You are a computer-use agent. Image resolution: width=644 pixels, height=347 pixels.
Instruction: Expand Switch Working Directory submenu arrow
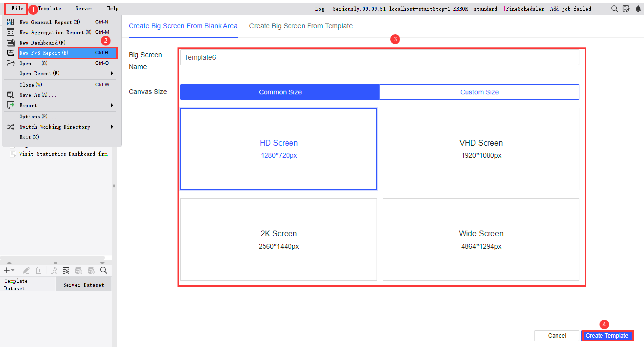coord(112,127)
